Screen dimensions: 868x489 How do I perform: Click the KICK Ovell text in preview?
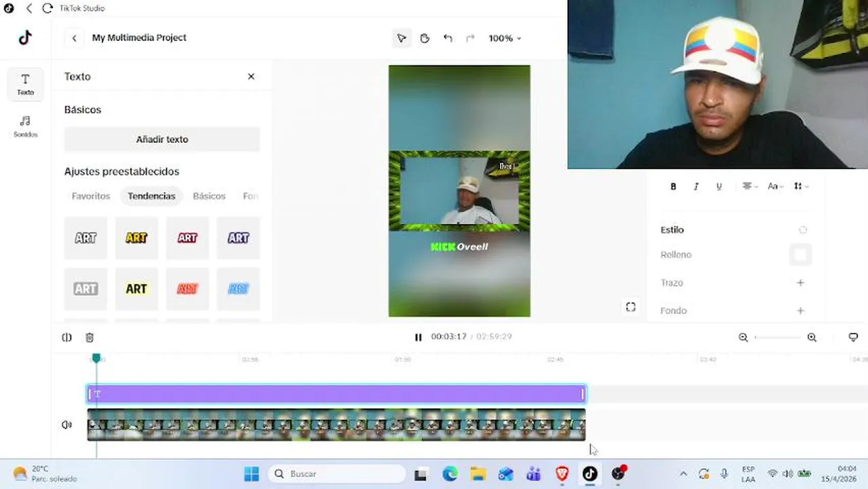click(x=459, y=247)
